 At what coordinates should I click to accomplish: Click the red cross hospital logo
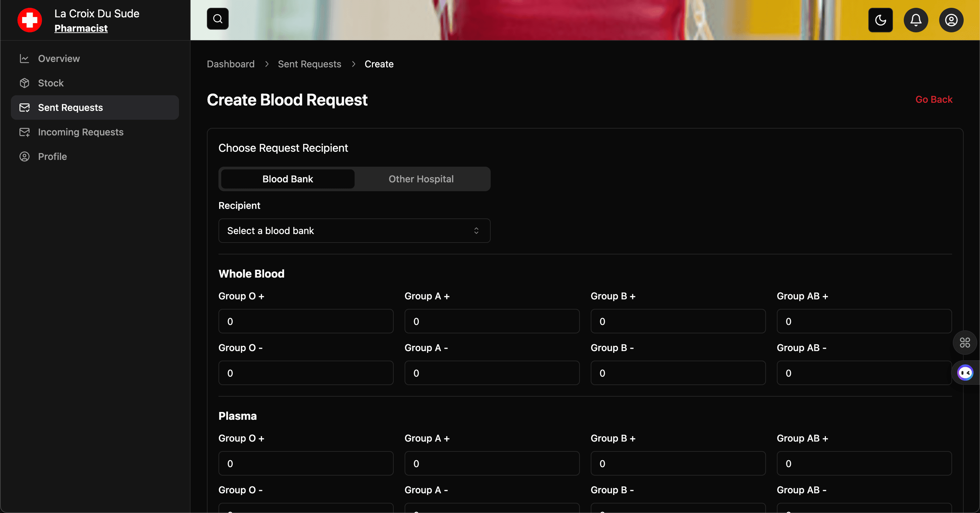coord(30,20)
